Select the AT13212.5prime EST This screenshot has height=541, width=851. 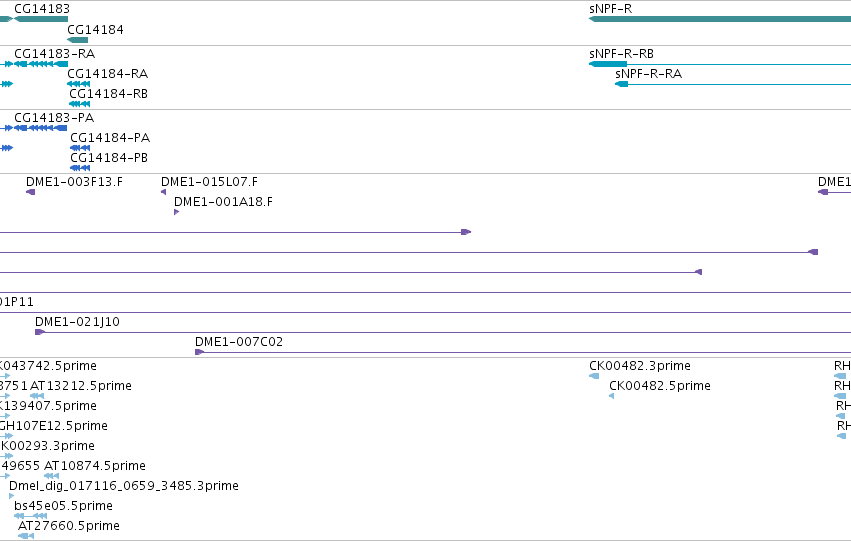(37, 396)
